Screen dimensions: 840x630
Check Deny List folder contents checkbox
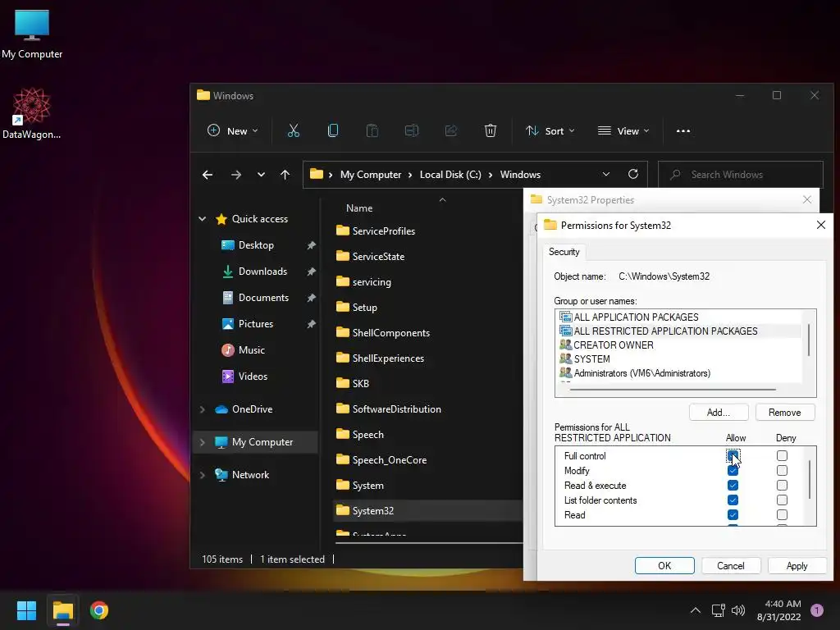click(x=782, y=500)
